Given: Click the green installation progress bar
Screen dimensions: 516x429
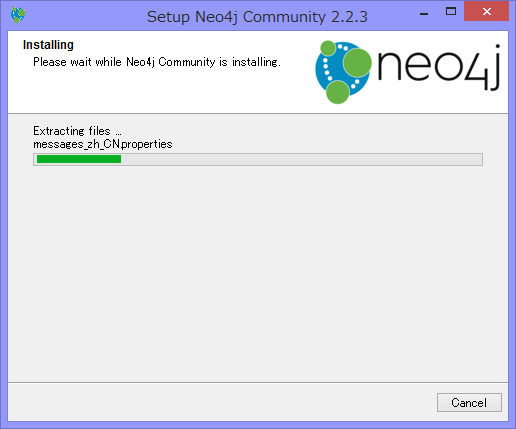Looking at the screenshot, I should [258, 159].
